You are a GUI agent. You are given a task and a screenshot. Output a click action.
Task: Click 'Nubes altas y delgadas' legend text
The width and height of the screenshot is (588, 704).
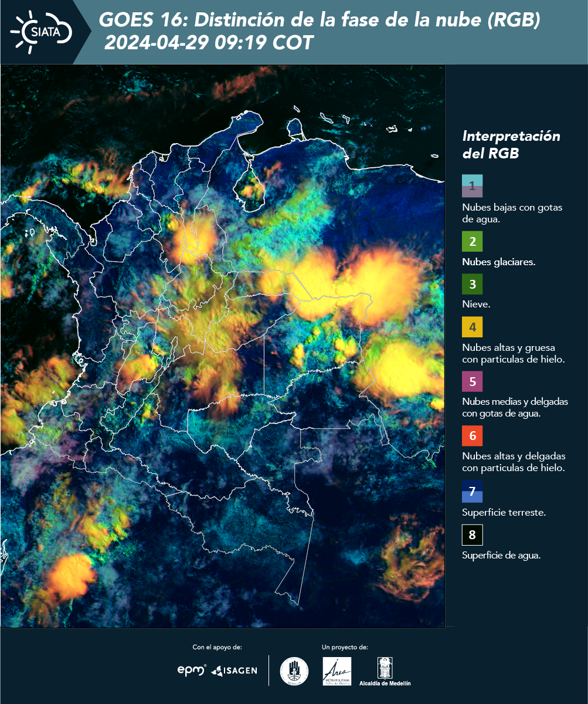coord(514,456)
